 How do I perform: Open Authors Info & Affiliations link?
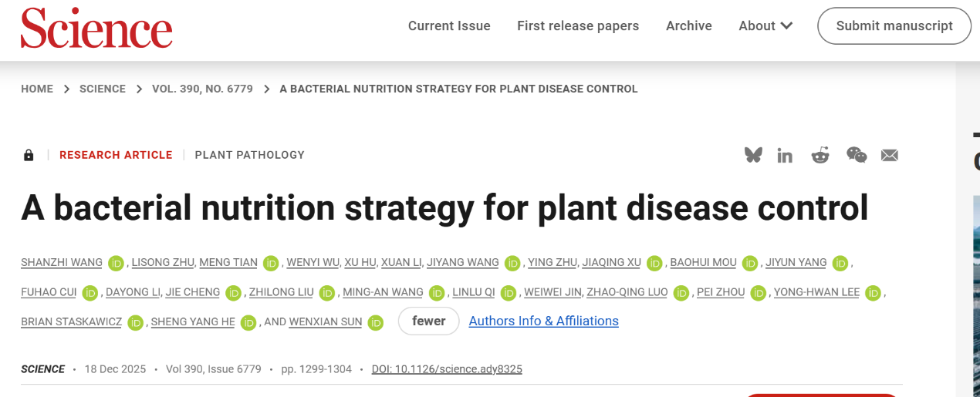[x=543, y=321]
